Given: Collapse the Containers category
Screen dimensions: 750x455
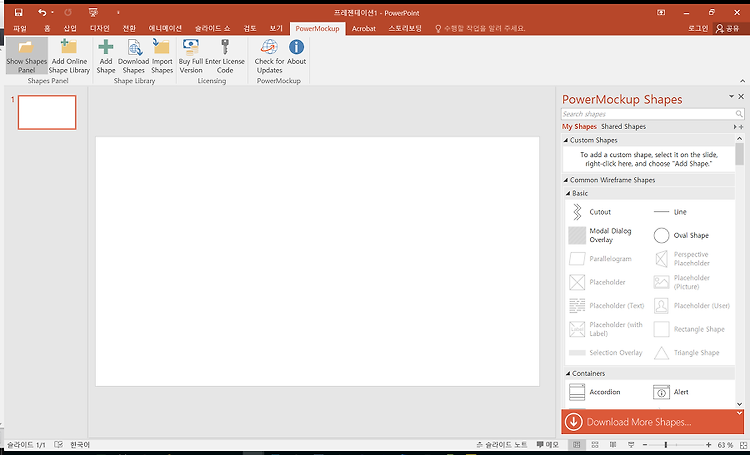Looking at the screenshot, I should pos(568,373).
